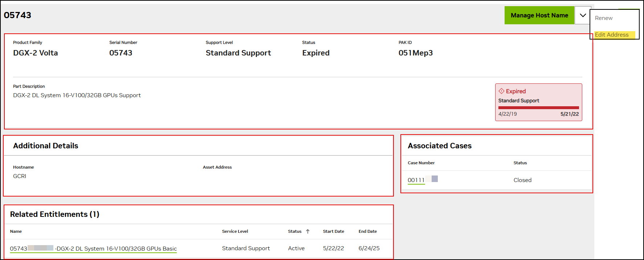Screen dimensions: 644x260
Task: Click the 4/22/19 start date in Expired card
Action: [508, 114]
